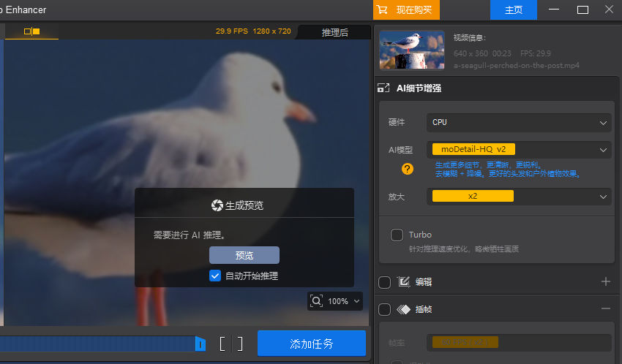Uncheck 自动开始推理 checkbox
The width and height of the screenshot is (622, 364).
click(x=215, y=276)
